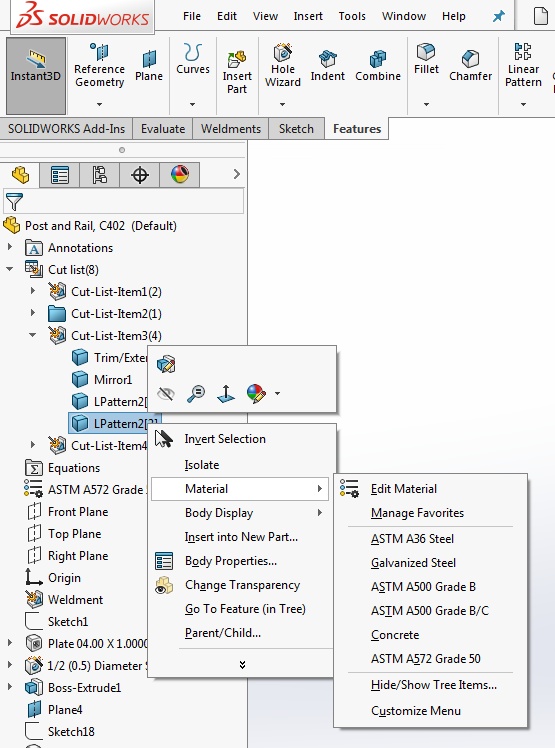
Task: Click the feature tree filter field
Action: tap(124, 202)
